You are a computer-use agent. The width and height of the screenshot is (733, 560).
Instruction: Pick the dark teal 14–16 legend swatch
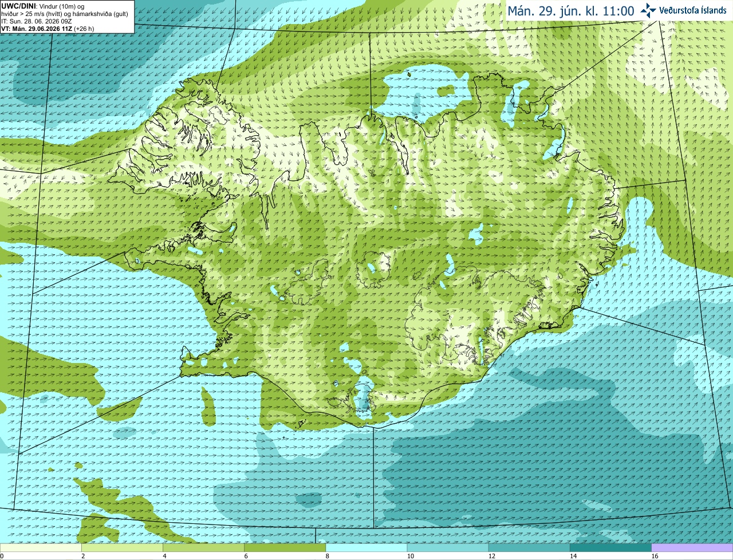(x=610, y=548)
